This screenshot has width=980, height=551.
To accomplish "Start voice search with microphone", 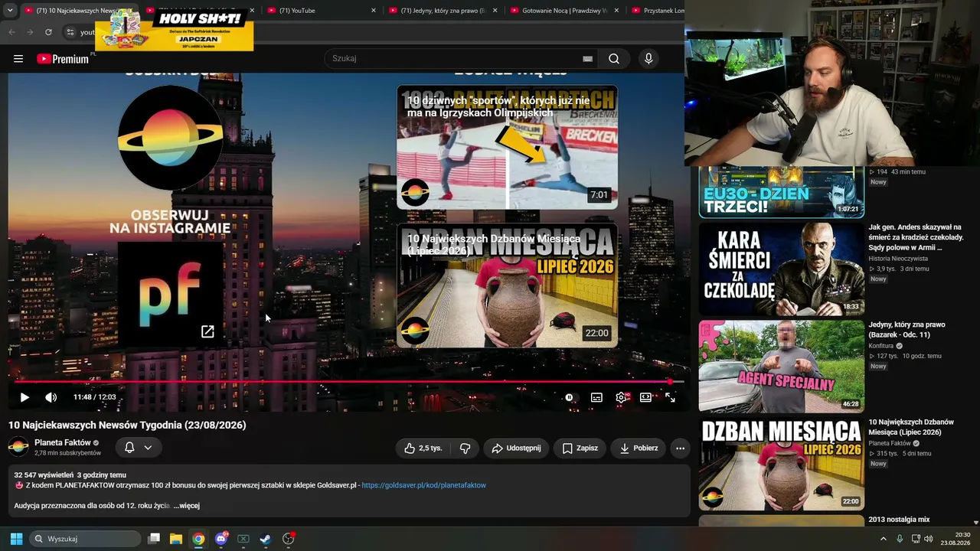I will [648, 59].
